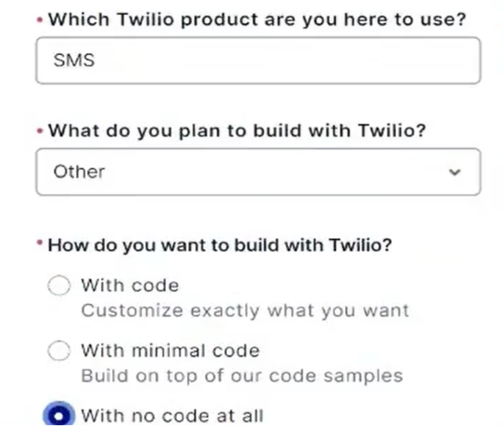This screenshot has width=504, height=432.
Task: Select the "With code" radio button
Action: 59,286
